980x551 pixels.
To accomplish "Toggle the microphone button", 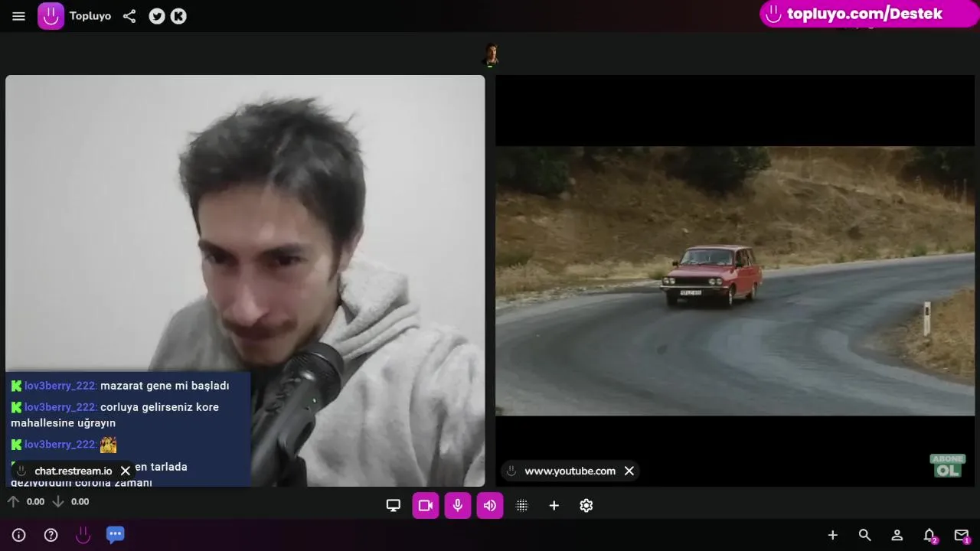I will pos(458,505).
